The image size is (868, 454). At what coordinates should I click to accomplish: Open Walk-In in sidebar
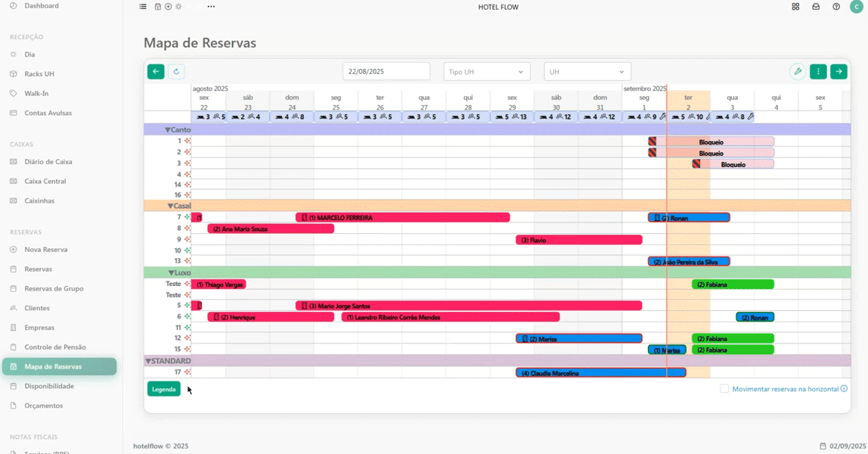click(36, 94)
